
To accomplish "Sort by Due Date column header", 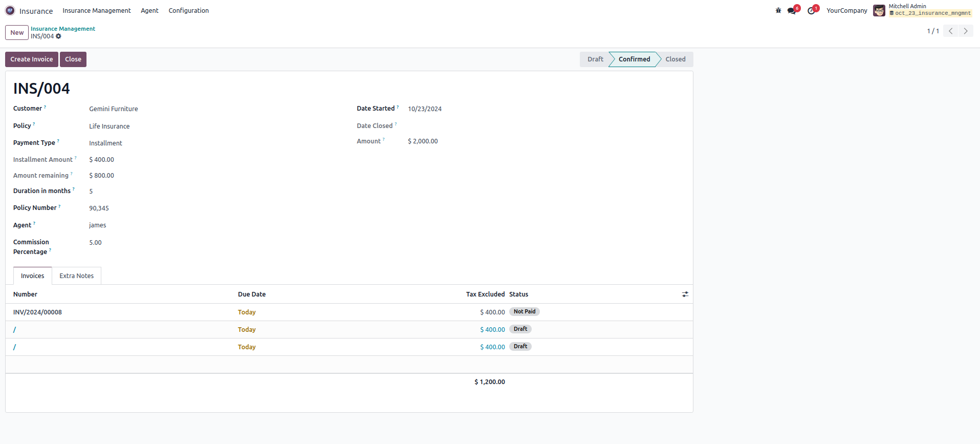I will 252,294.
